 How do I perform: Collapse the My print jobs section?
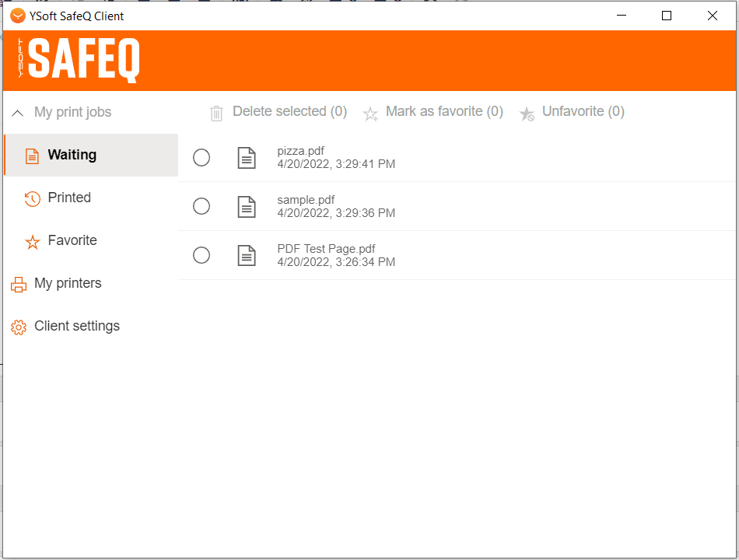point(18,113)
